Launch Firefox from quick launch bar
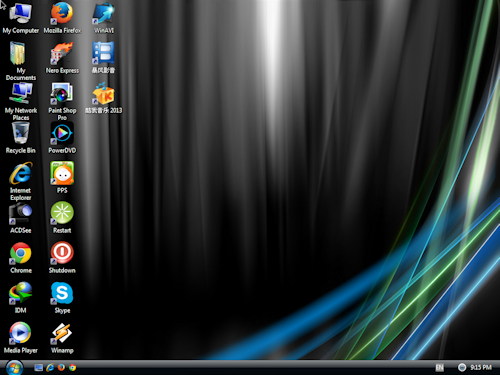 [61, 367]
